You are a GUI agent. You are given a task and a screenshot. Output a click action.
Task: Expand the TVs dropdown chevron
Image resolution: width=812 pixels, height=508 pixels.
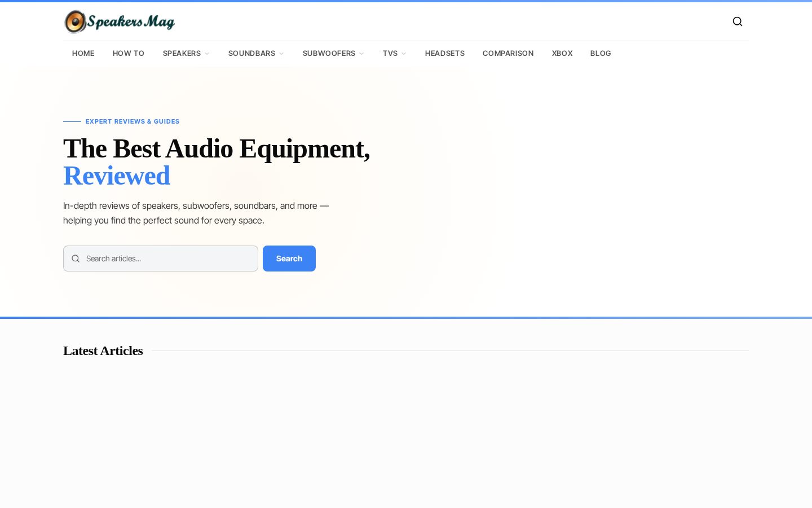[x=404, y=54]
